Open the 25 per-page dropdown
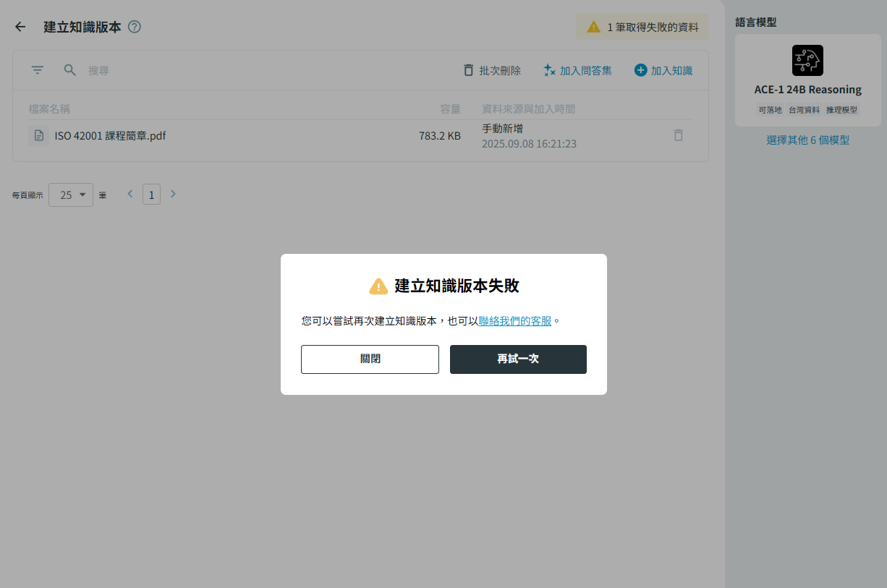Viewport: 887px width, 588px height. tap(71, 195)
